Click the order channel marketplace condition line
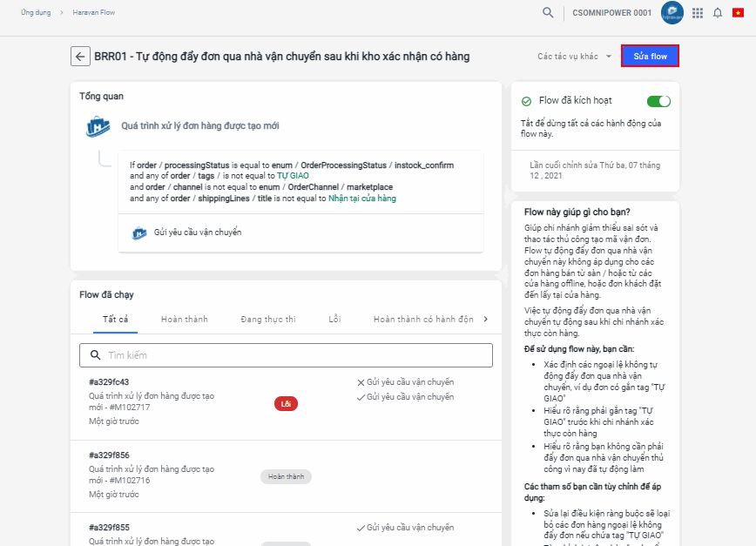 click(x=261, y=187)
